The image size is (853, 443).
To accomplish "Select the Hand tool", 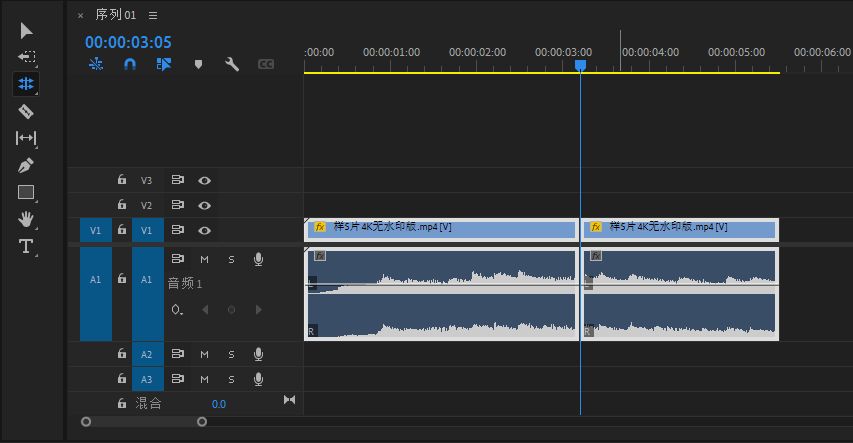I will (x=26, y=219).
